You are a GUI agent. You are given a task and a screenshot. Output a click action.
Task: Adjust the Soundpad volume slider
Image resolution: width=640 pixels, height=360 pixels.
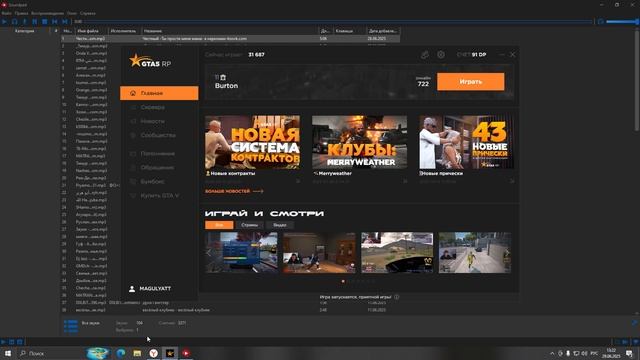[x=622, y=21]
